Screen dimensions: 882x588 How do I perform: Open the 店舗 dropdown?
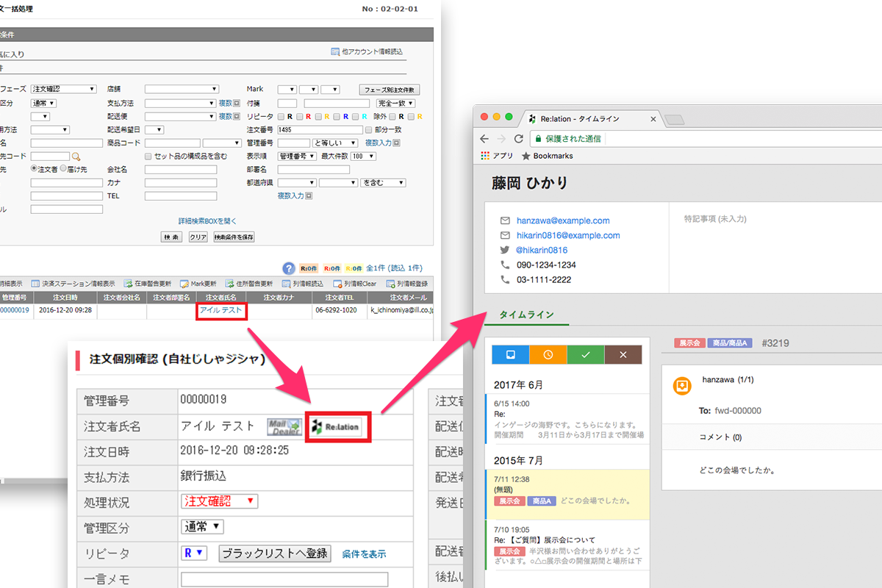click(182, 89)
